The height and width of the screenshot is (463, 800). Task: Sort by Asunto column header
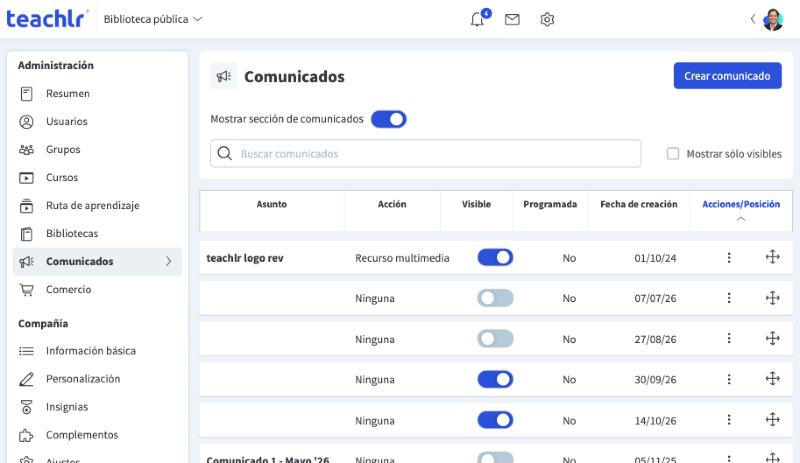click(x=271, y=204)
